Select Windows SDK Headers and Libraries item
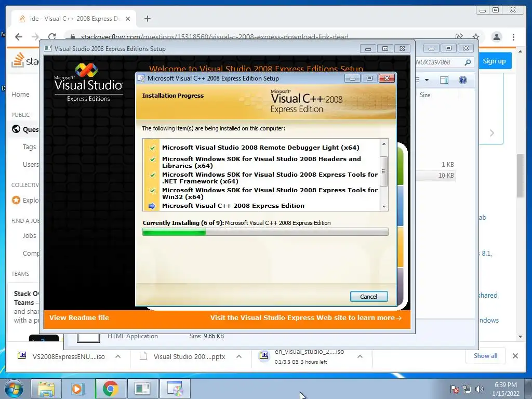This screenshot has width=532, height=399. (x=261, y=162)
